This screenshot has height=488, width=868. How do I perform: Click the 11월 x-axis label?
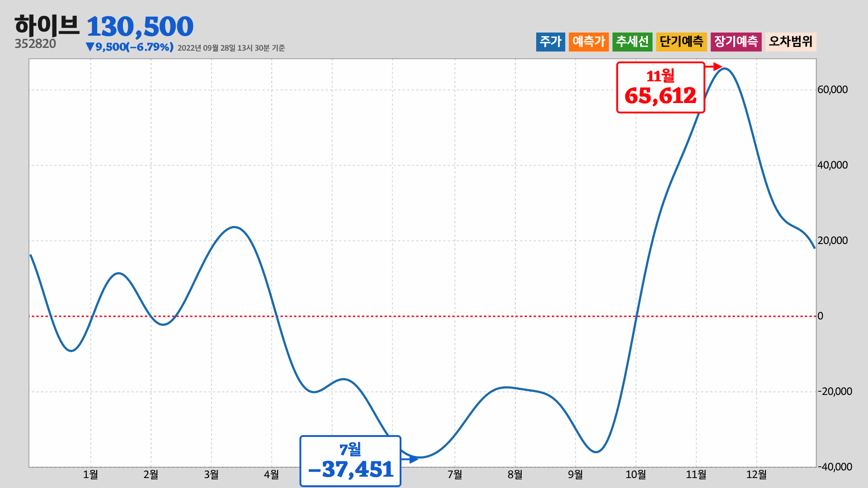click(696, 474)
